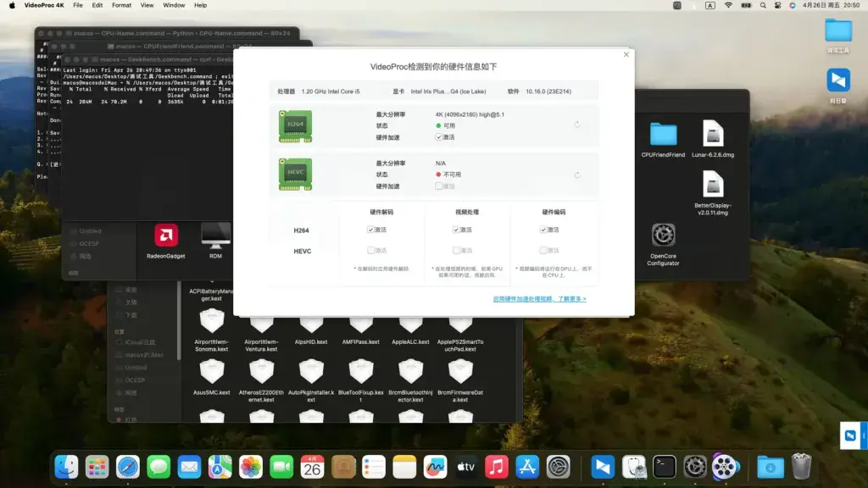Select BlueToolFixup.kext file

[361, 380]
